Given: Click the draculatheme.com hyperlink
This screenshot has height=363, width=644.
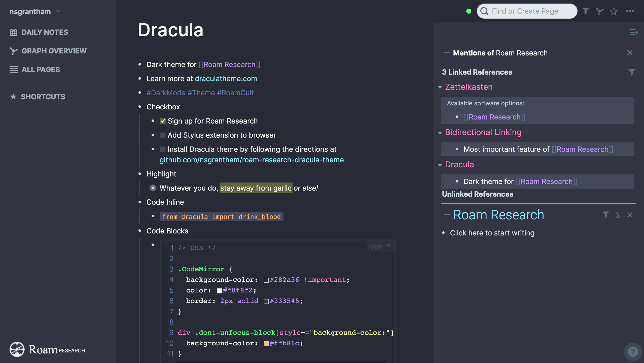Looking at the screenshot, I should (226, 79).
